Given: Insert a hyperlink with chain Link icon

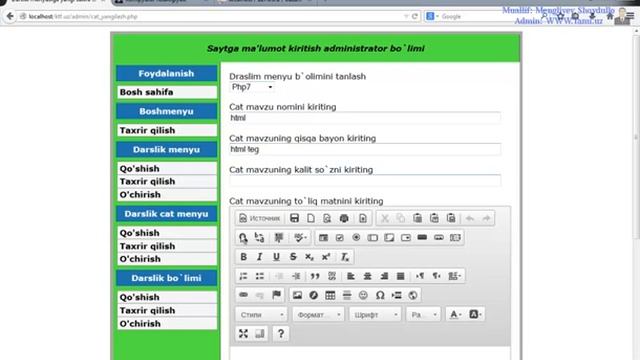Looking at the screenshot, I should coord(243,295).
